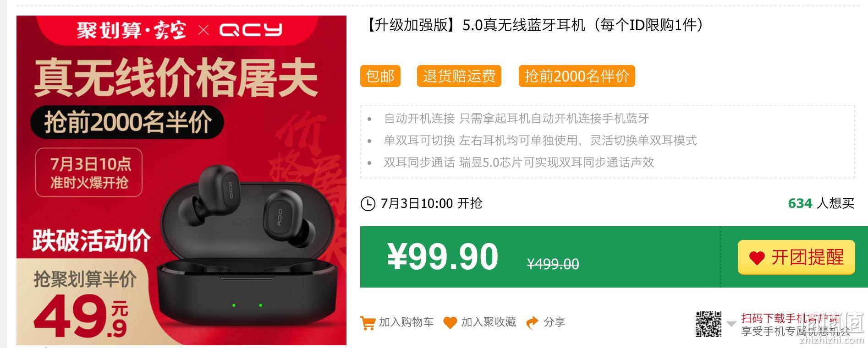The width and height of the screenshot is (868, 348).
Task: Click the QR code image
Action: [x=709, y=324]
